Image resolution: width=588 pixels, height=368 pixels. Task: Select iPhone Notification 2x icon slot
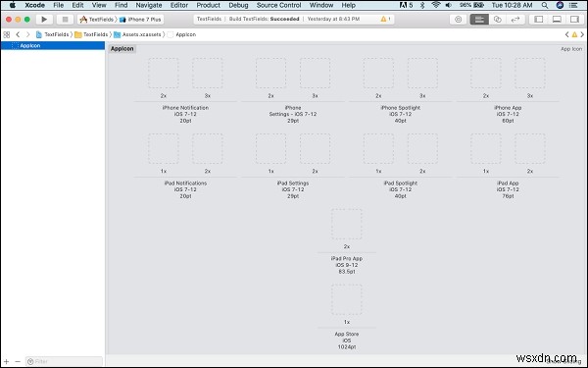coord(163,73)
